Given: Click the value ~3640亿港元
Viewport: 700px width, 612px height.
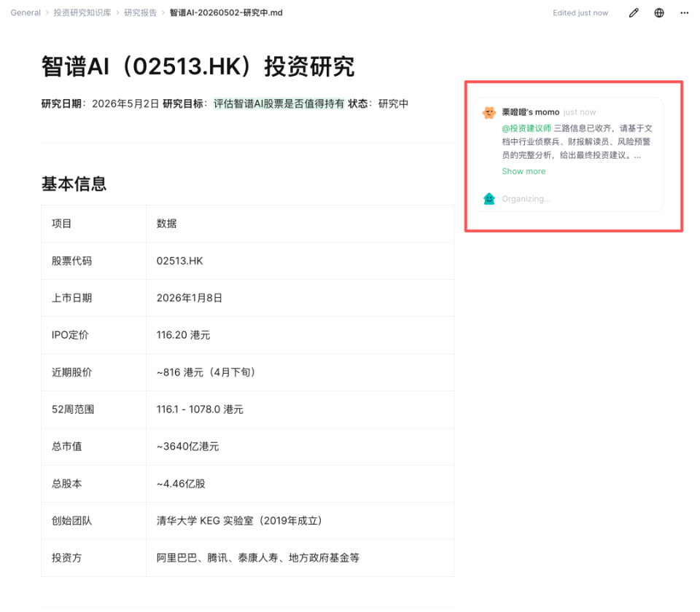Looking at the screenshot, I should coord(187,447).
